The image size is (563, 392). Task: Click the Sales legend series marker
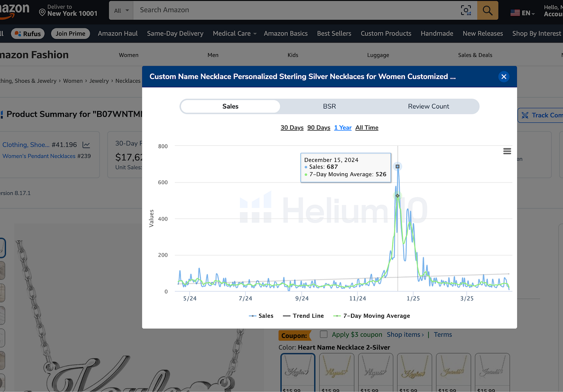tap(252, 316)
